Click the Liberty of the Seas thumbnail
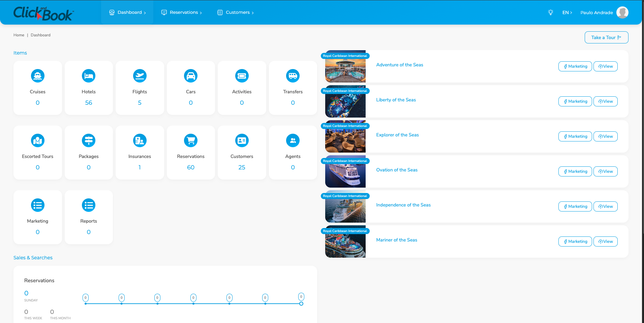This screenshot has width=644, height=323. 345,101
